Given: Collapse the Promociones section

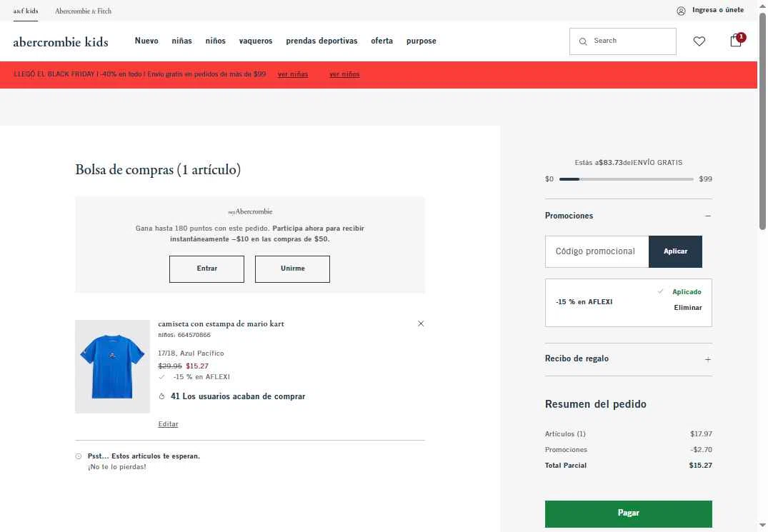Looking at the screenshot, I should coord(708,216).
